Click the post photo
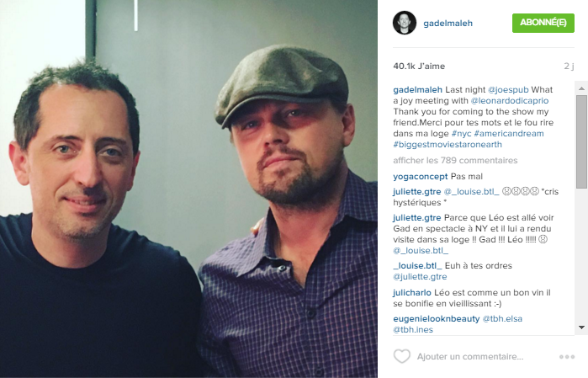 (188, 189)
